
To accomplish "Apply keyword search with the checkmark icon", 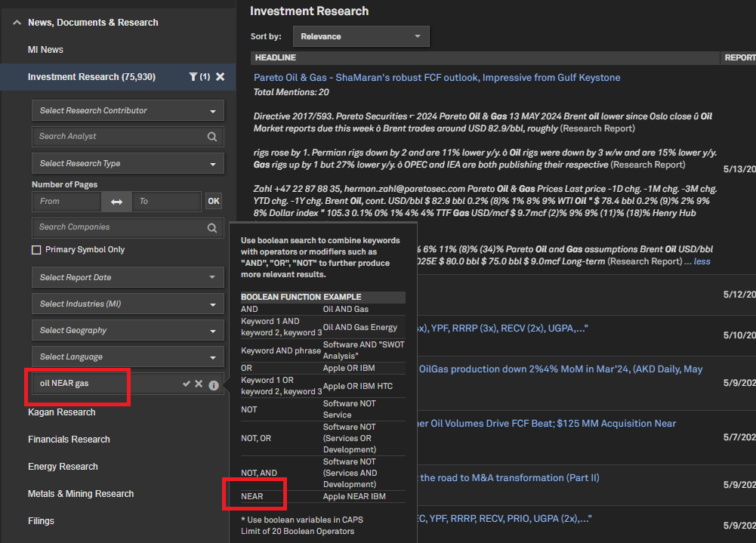I will click(187, 384).
